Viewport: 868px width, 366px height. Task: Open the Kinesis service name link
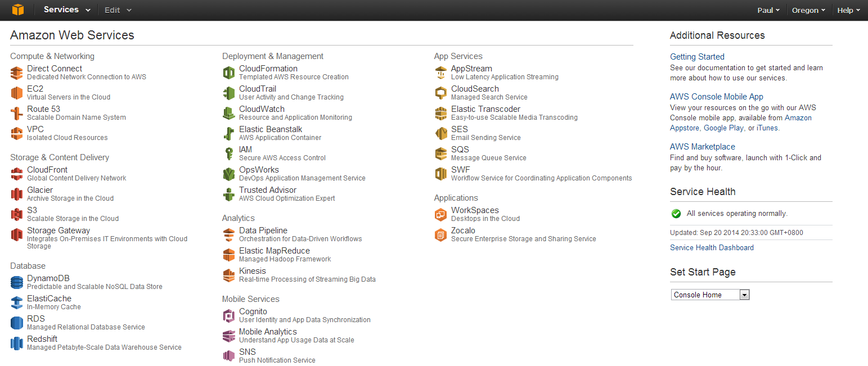[x=253, y=271]
